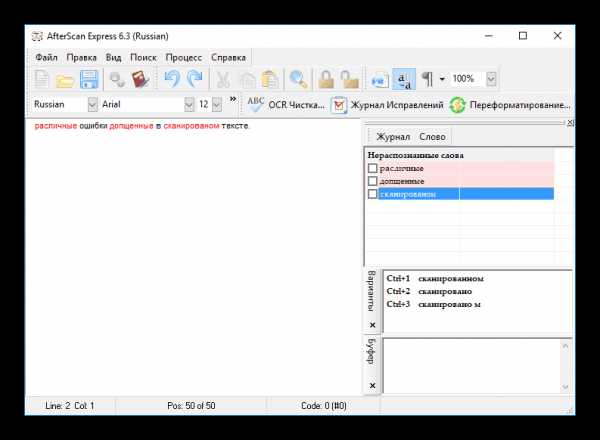Open the Процесс menu
The height and width of the screenshot is (440, 600).
click(x=184, y=58)
